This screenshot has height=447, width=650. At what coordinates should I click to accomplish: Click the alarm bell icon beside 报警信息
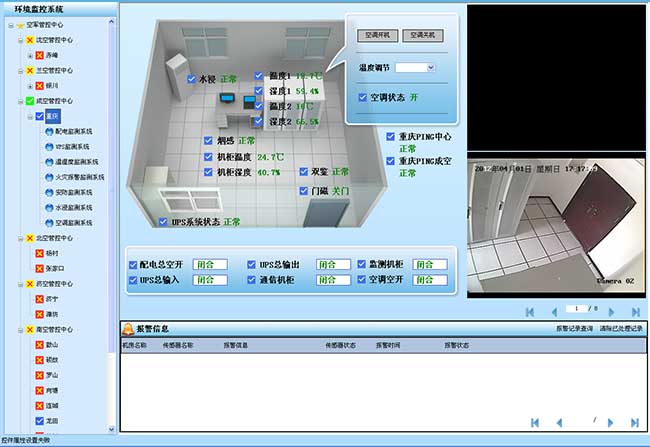(127, 328)
